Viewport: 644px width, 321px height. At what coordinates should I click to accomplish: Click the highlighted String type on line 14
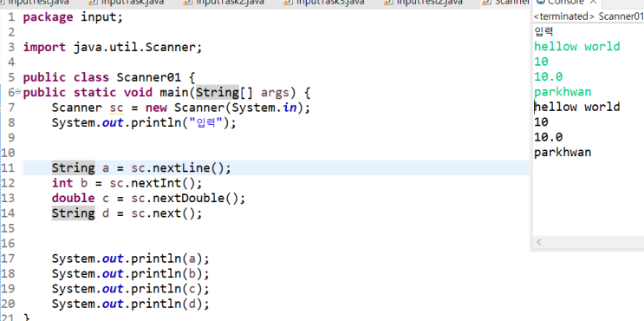(x=73, y=213)
